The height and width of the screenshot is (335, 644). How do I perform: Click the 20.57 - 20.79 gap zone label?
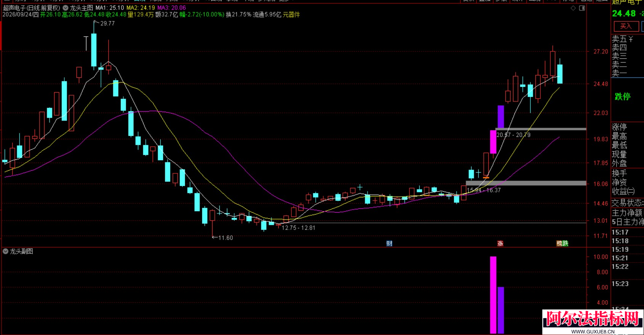pyautogui.click(x=513, y=135)
